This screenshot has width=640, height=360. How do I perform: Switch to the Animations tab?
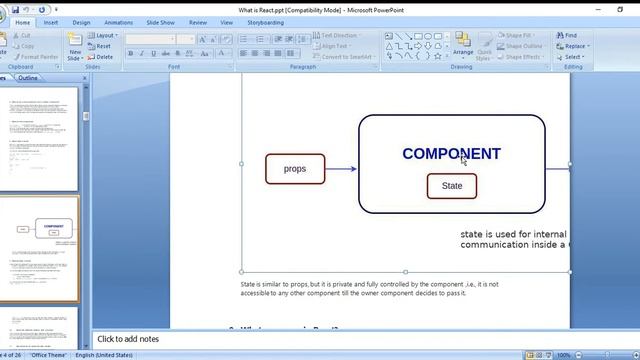pos(118,23)
